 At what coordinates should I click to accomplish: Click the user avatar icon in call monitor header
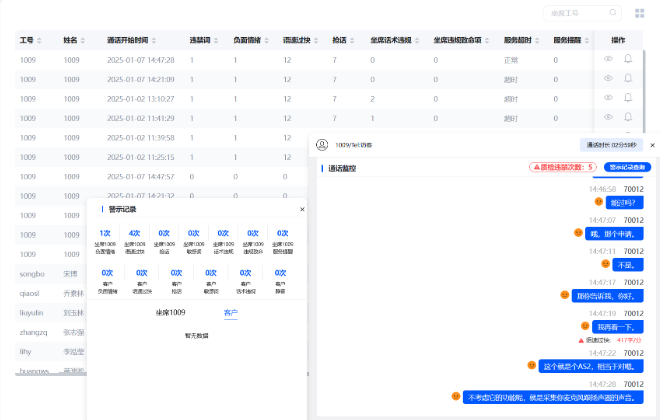click(x=322, y=145)
